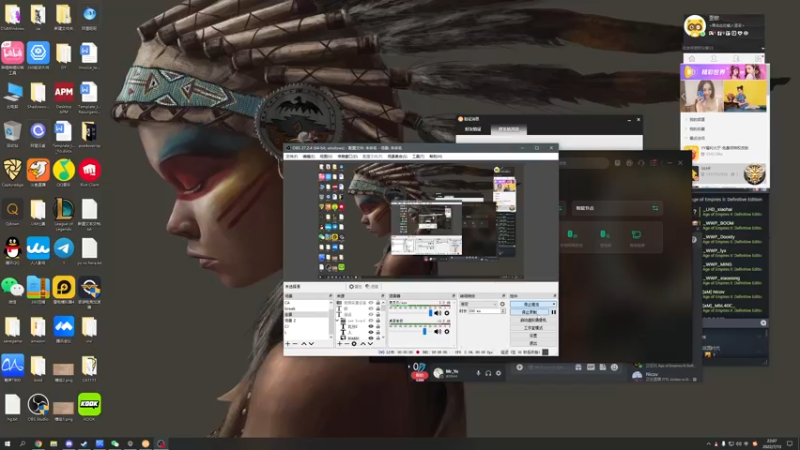Add a new source in OBS sources panel
Image resolution: width=800 pixels, height=450 pixels.
[x=340, y=344]
